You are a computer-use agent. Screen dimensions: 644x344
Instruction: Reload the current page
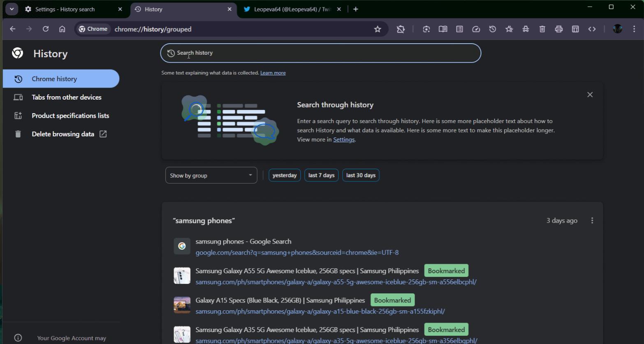[x=46, y=29]
